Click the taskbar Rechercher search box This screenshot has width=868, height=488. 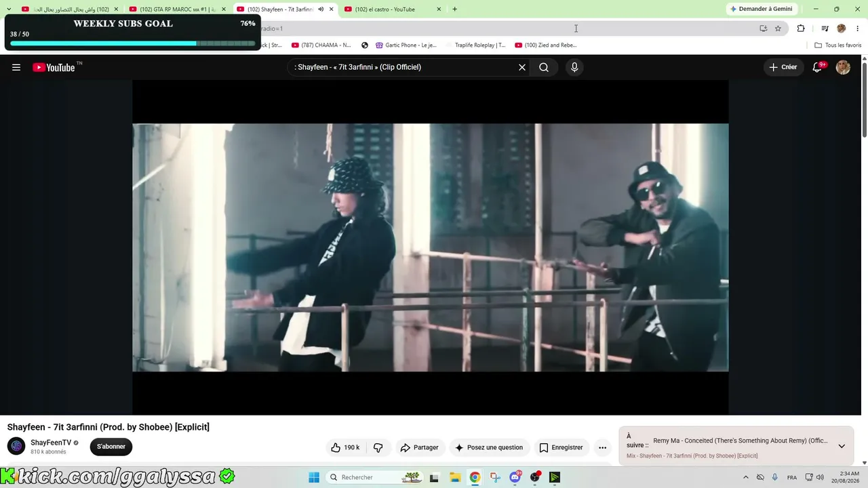(375, 477)
